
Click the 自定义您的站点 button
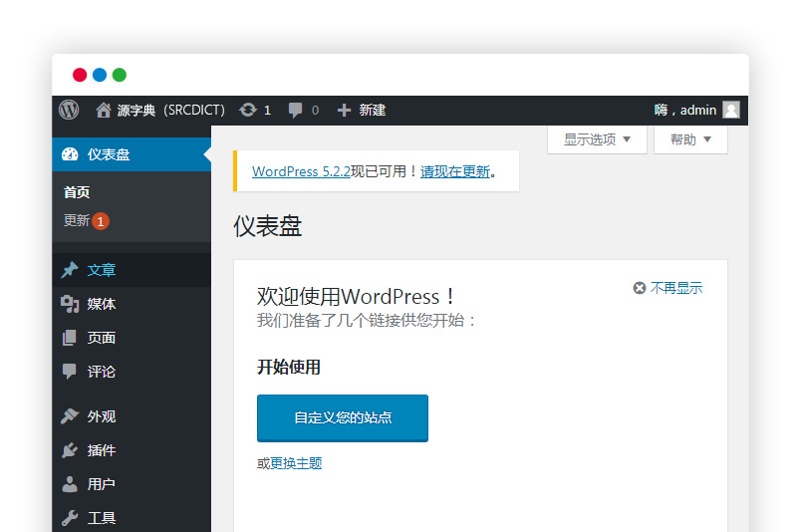343,417
